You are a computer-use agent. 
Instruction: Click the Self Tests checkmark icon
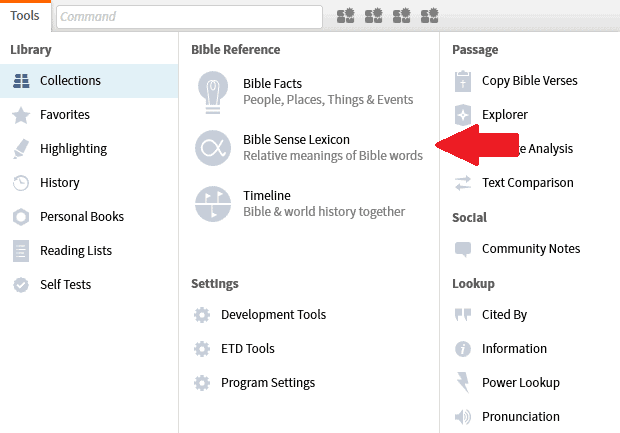[20, 285]
